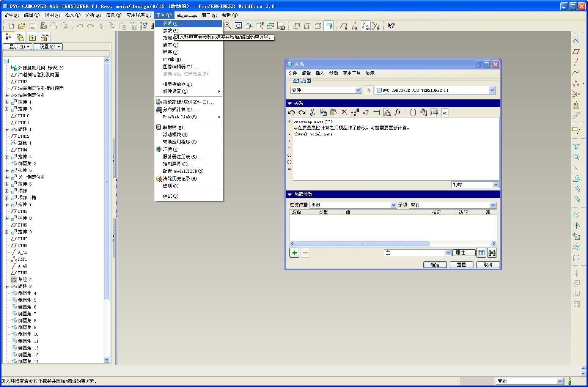Click the Refit to screen icon
The image size is (588, 387).
238,26
